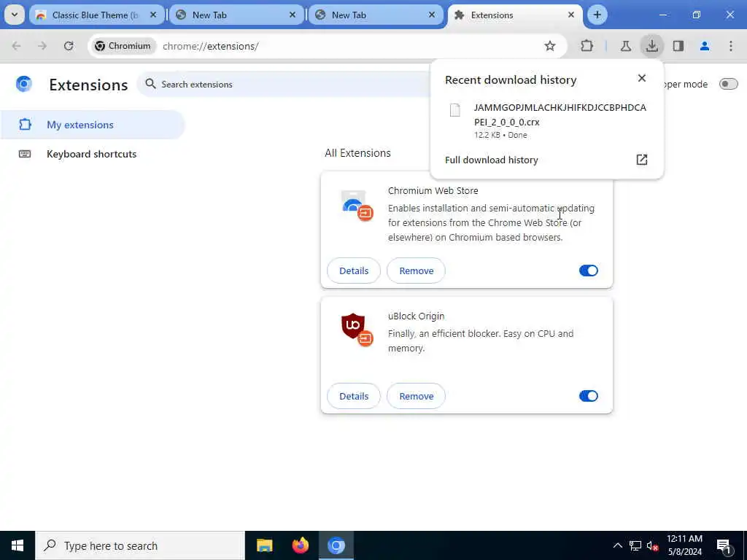The height and width of the screenshot is (560, 747).
Task: Remove the uBlock Origin extension
Action: (x=416, y=396)
